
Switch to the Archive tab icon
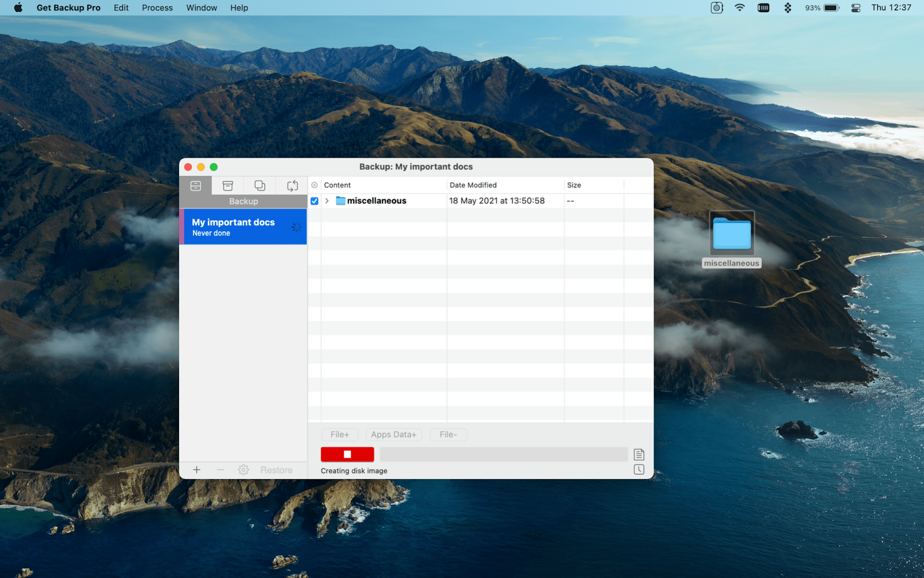point(228,186)
